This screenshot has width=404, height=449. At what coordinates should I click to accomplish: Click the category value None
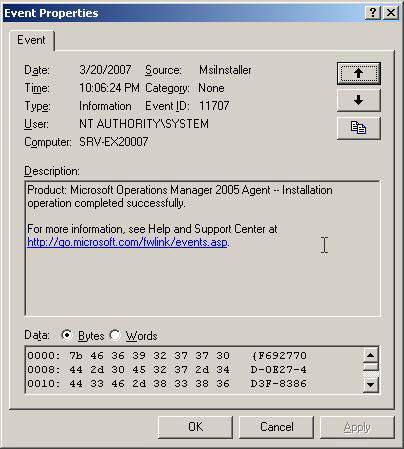point(211,88)
